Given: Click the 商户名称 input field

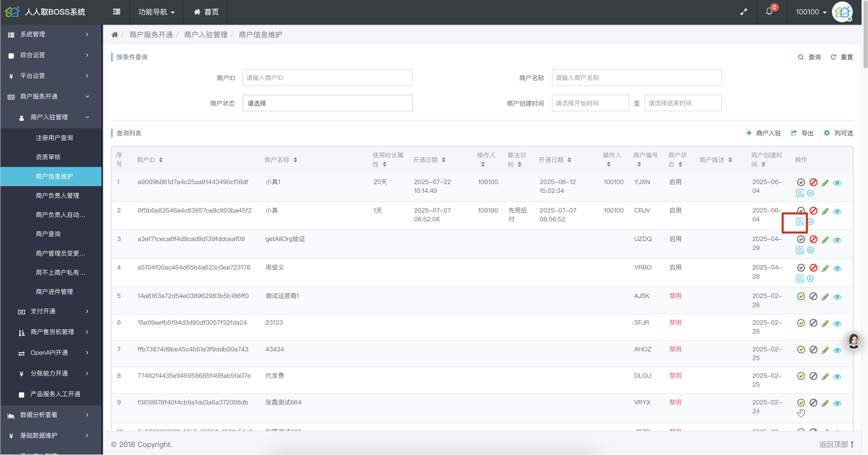Looking at the screenshot, I should click(x=636, y=78).
